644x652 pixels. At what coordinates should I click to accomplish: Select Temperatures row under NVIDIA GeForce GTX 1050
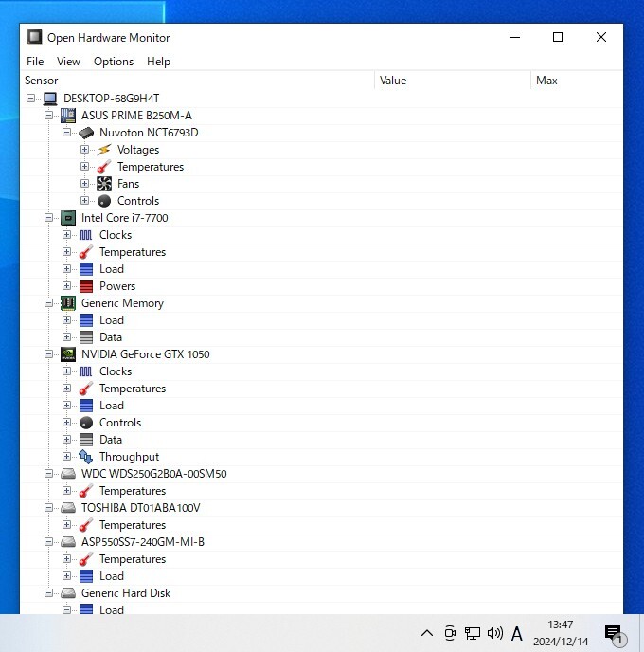322,389
